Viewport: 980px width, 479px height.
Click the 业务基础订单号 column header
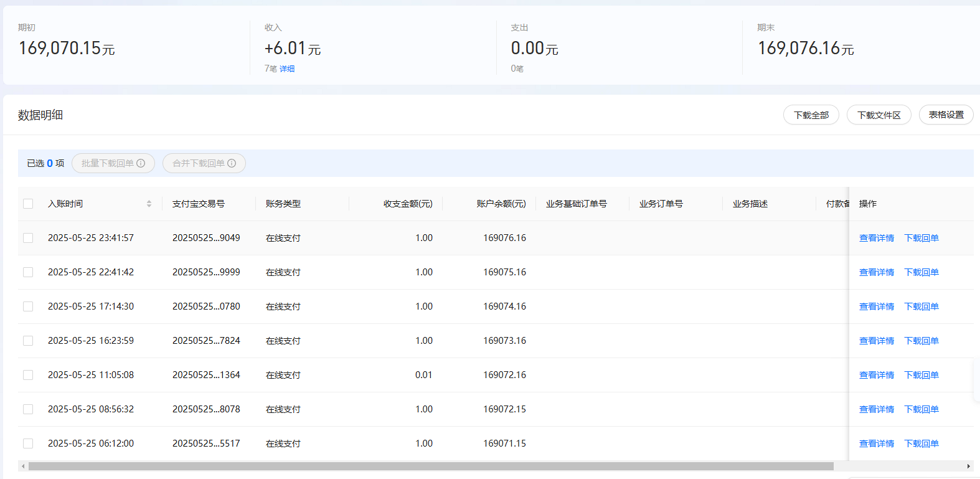(x=577, y=204)
